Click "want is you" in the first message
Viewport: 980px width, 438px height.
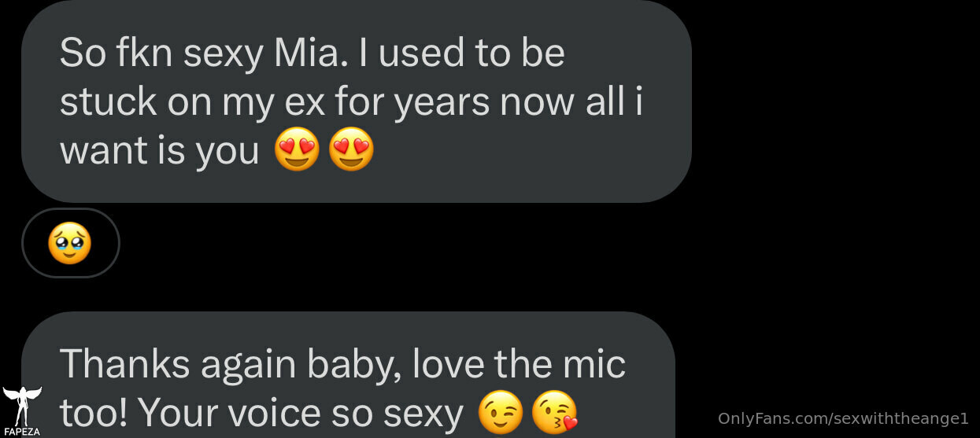159,150
